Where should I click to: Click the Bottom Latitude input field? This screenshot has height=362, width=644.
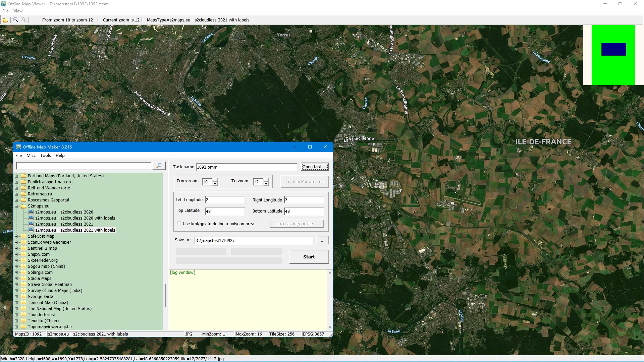click(304, 211)
